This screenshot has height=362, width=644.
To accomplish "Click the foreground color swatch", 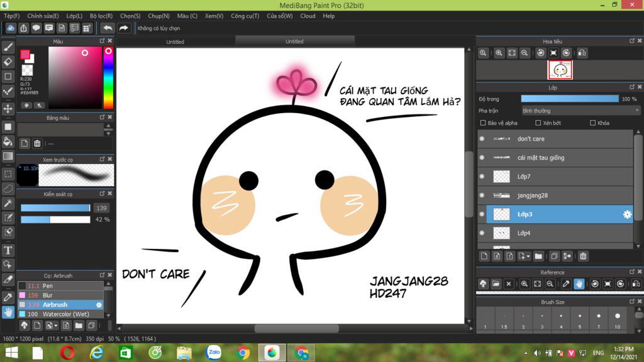I will point(25,54).
